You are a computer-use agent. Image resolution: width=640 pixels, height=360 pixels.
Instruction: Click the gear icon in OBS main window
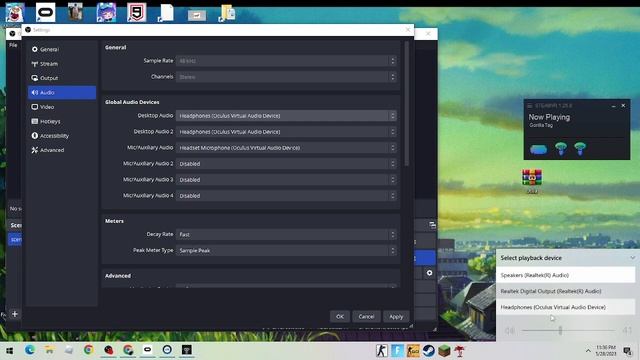[x=429, y=273]
